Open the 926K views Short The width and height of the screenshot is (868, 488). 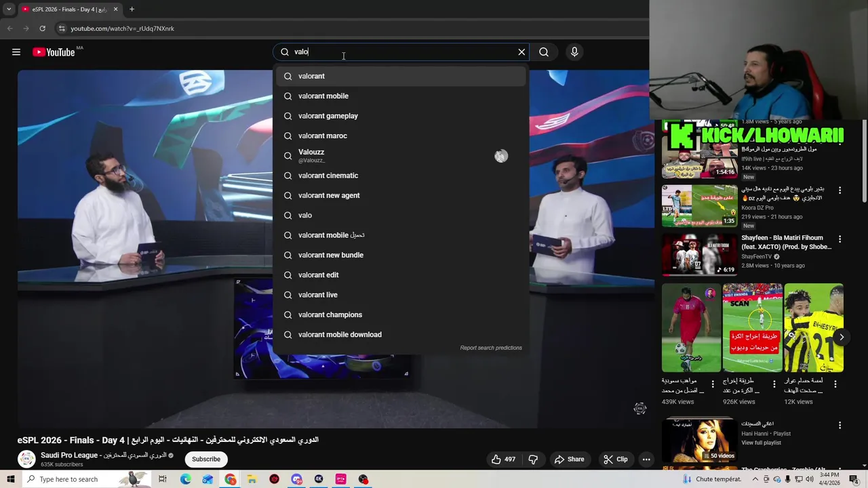[x=752, y=328]
